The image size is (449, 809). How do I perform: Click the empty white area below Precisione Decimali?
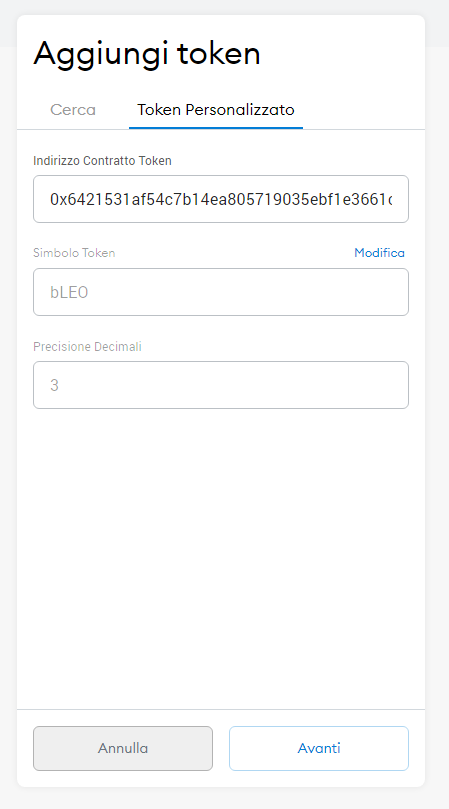(x=221, y=557)
